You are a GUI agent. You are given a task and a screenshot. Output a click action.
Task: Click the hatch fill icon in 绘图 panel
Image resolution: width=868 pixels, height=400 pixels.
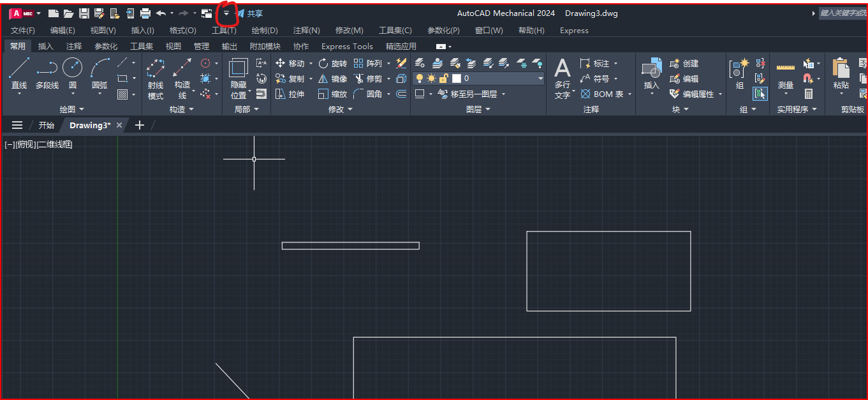pyautogui.click(x=122, y=94)
